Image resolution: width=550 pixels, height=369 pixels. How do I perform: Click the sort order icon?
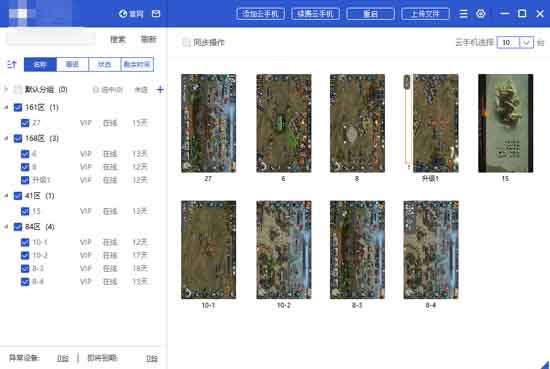12,65
